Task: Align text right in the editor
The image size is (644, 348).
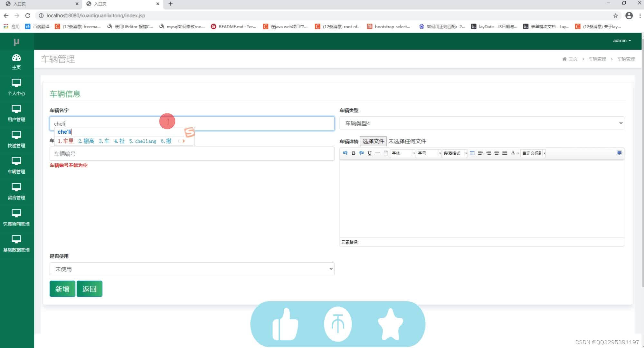Action: click(x=488, y=153)
